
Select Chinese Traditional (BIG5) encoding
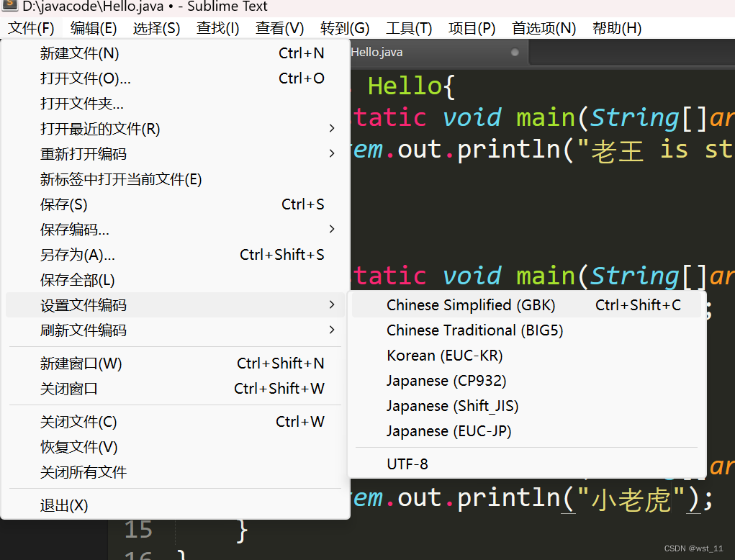coord(526,330)
